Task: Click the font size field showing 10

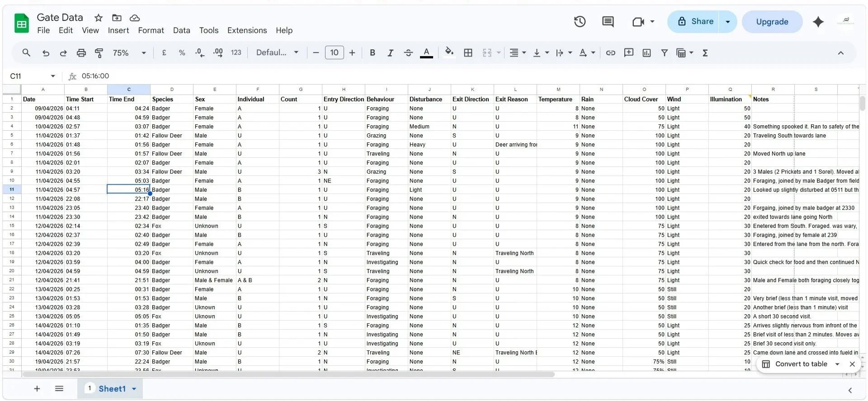Action: 334,53
